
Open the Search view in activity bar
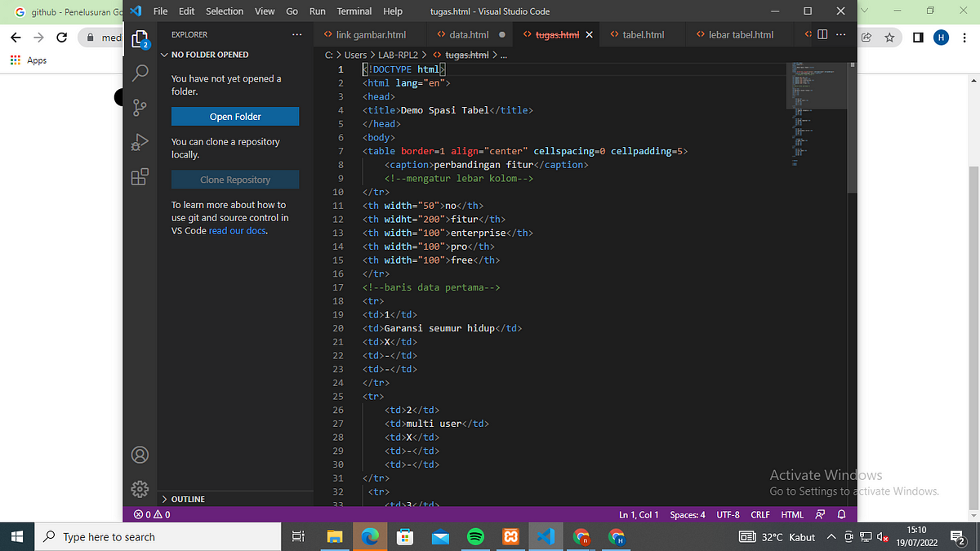140,73
